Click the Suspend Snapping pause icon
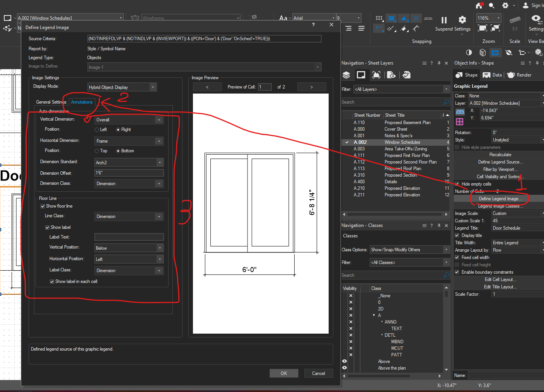The width and height of the screenshot is (544, 392). (x=444, y=20)
